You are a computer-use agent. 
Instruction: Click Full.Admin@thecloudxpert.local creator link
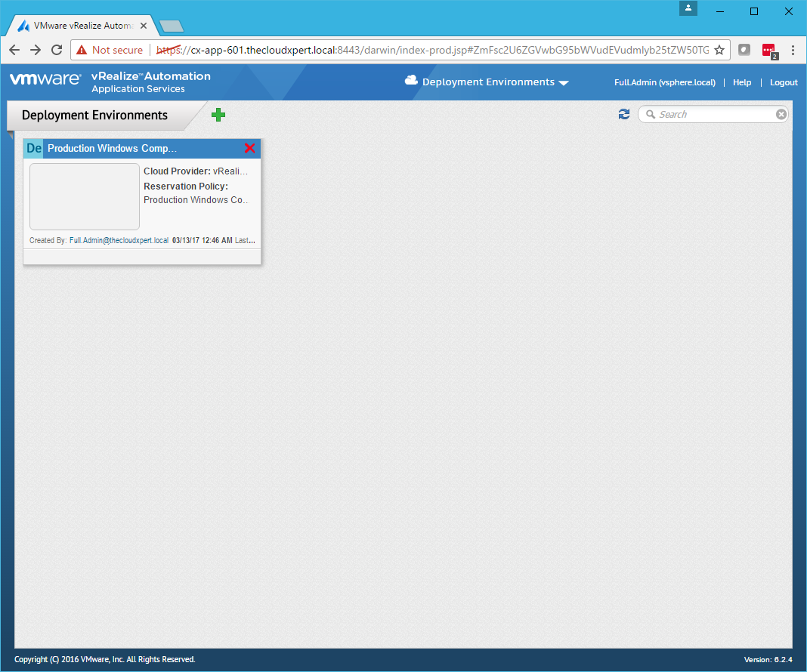tap(119, 240)
